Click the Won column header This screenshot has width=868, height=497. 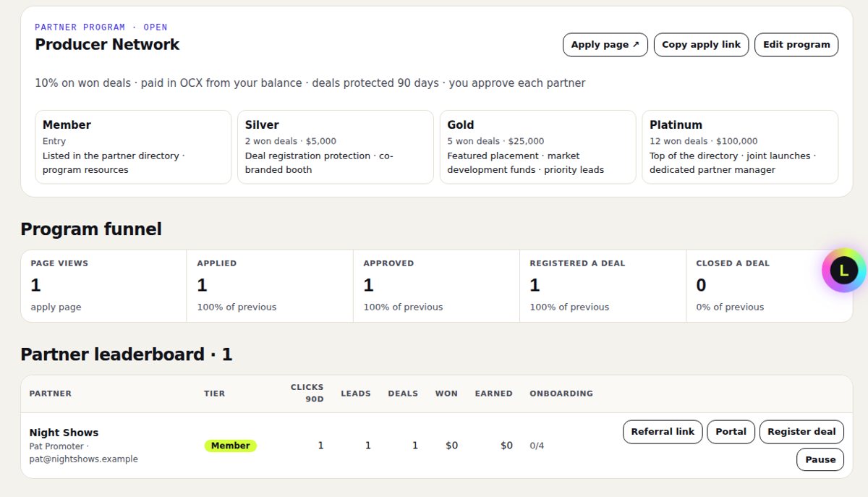(x=446, y=394)
